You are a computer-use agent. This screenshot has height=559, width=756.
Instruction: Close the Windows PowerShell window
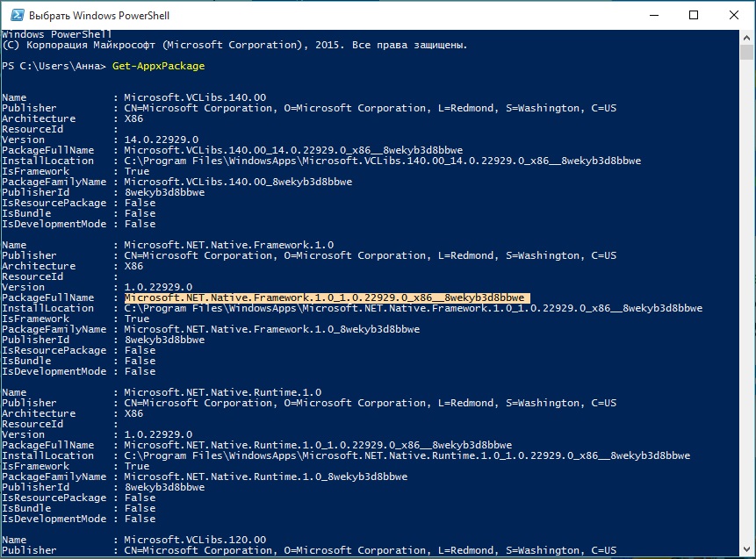tap(734, 16)
